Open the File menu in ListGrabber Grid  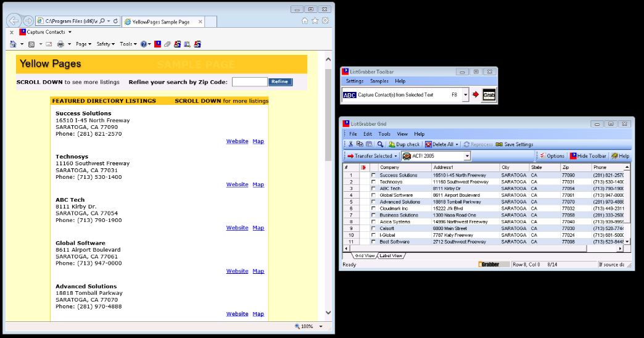353,134
